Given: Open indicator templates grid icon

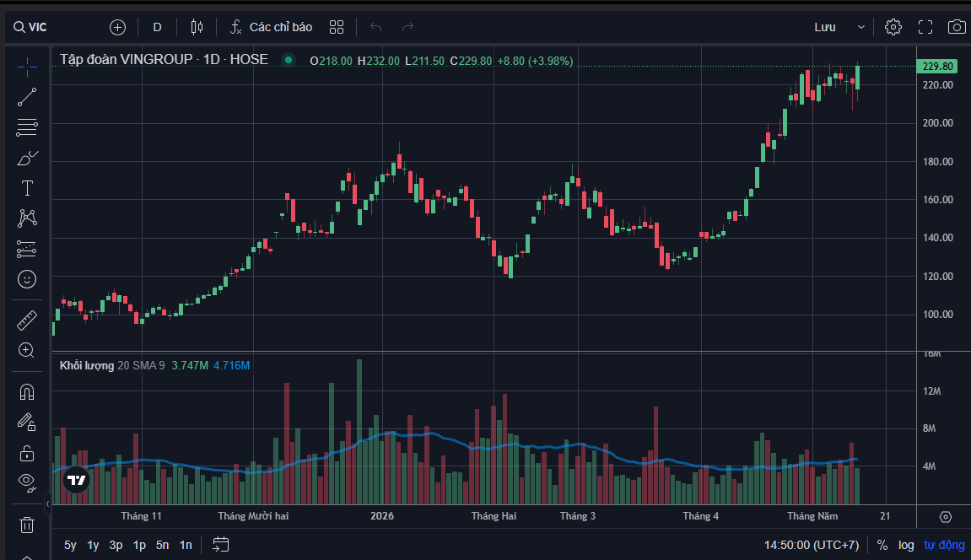Looking at the screenshot, I should [x=337, y=27].
